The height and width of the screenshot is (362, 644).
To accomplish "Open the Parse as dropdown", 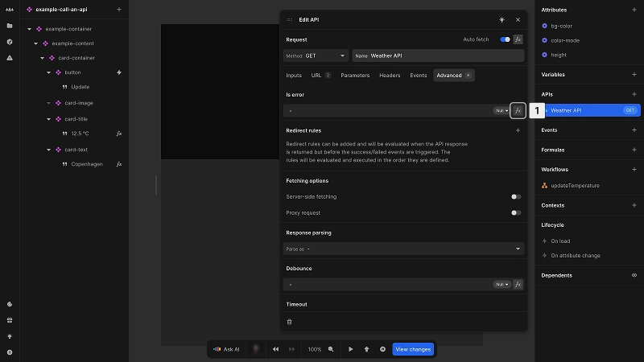I will (403, 249).
